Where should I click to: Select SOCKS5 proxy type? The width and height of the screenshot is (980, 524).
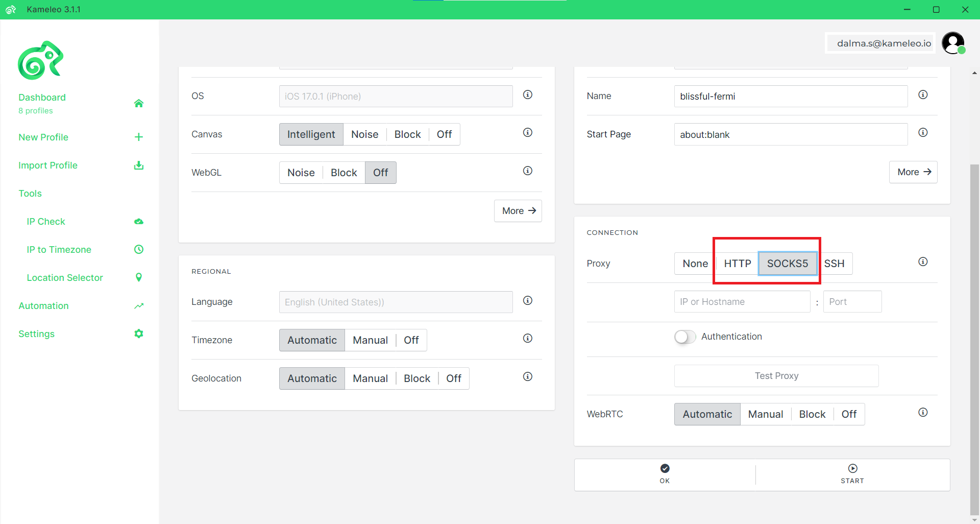(x=788, y=264)
